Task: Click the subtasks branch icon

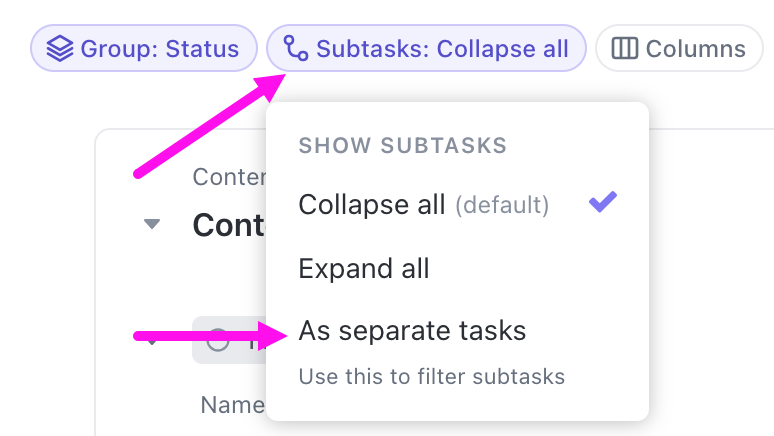Action: (296, 48)
